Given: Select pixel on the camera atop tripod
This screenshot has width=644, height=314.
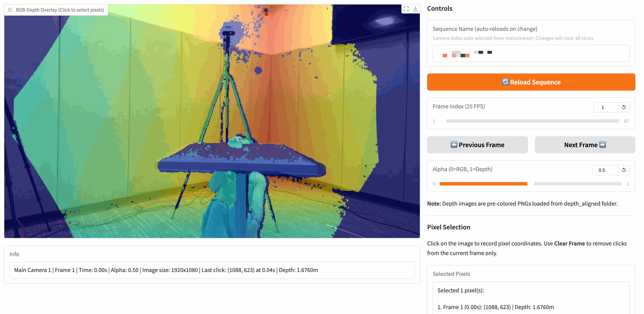Looking at the screenshot, I should (x=228, y=33).
